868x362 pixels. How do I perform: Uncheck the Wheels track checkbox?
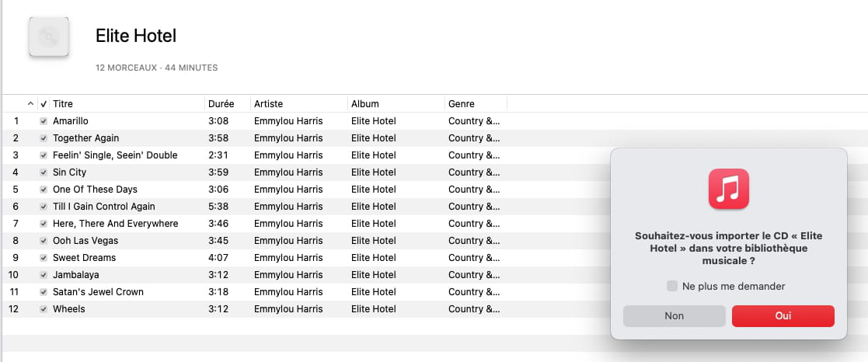tap(44, 309)
